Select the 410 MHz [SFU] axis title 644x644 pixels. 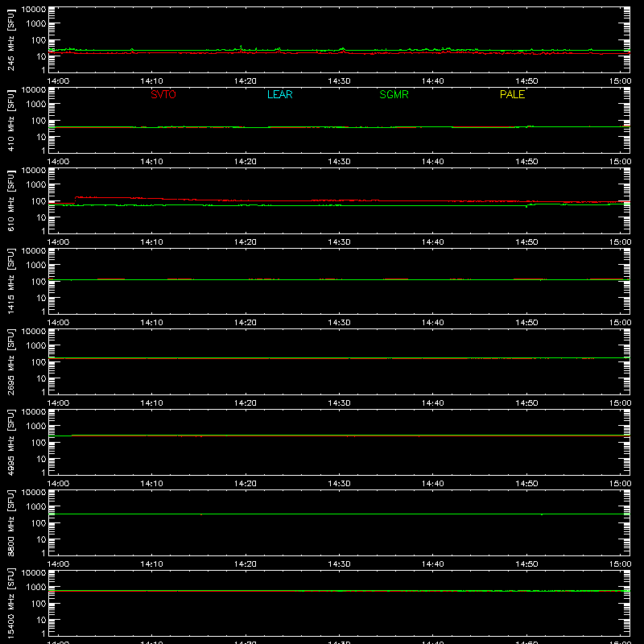click(11, 120)
